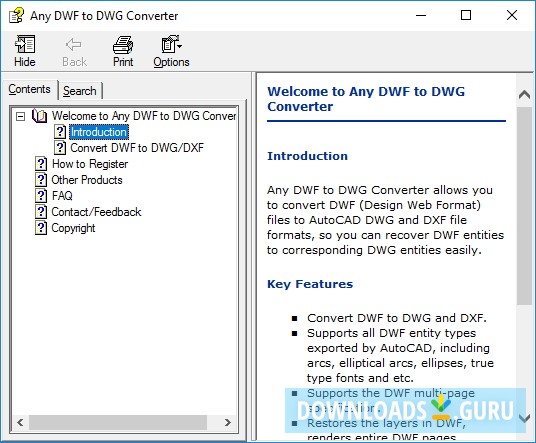Click the question-mark icon beside Introduction
This screenshot has height=443, width=536.
[x=60, y=132]
